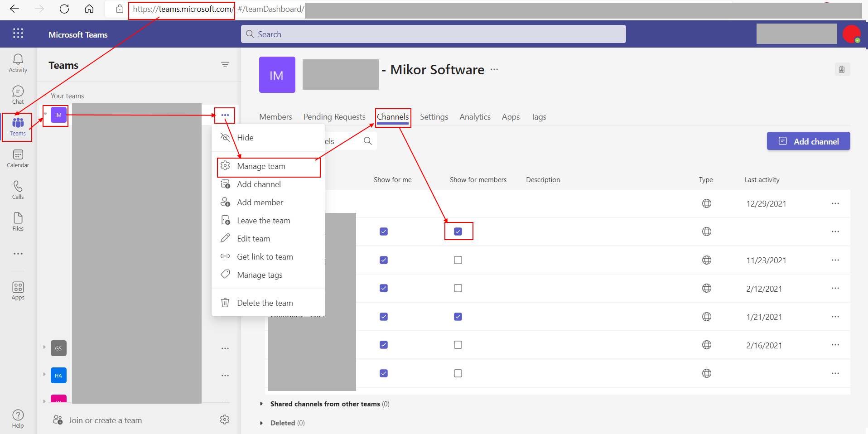Select the Teams icon in the left rail
This screenshot has height=434, width=868.
(18, 126)
